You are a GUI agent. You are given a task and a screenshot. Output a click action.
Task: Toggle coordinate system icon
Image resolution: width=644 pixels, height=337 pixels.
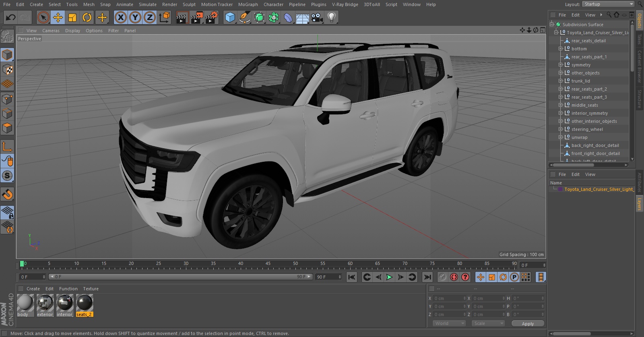click(165, 17)
